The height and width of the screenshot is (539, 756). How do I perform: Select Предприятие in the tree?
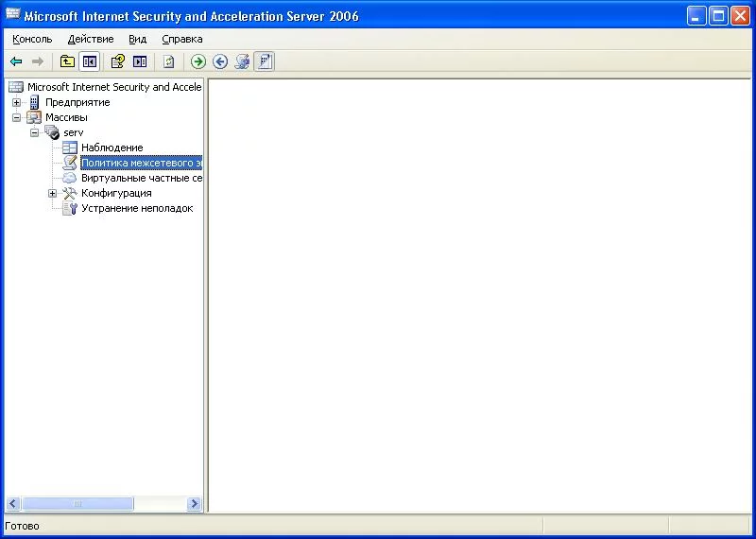coord(77,102)
